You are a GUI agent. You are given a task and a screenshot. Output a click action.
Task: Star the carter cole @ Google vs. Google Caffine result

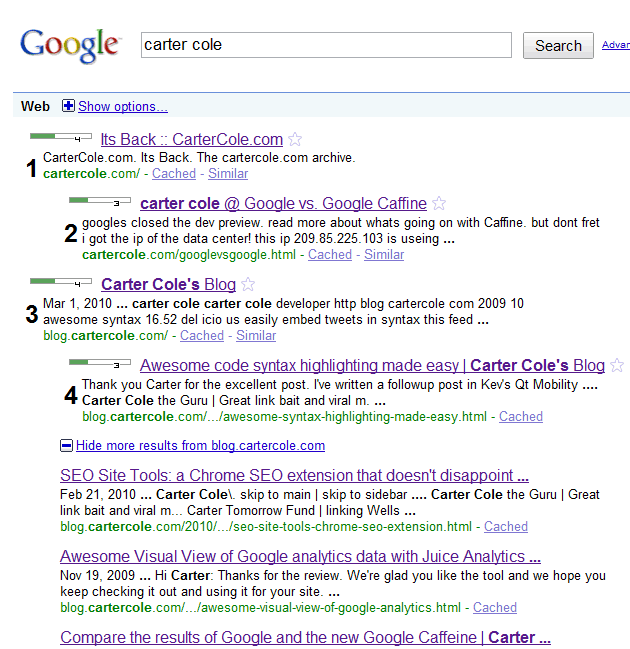click(x=440, y=204)
